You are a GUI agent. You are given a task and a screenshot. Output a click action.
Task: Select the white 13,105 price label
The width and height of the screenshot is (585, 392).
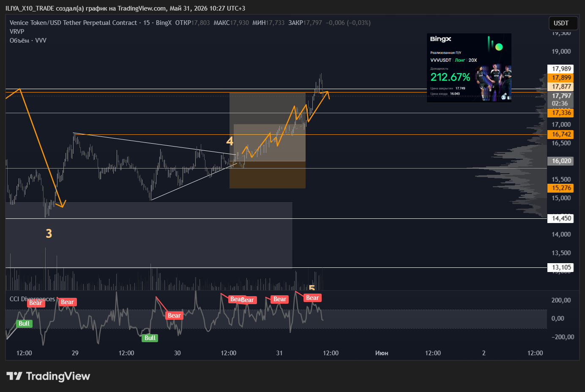pyautogui.click(x=561, y=267)
